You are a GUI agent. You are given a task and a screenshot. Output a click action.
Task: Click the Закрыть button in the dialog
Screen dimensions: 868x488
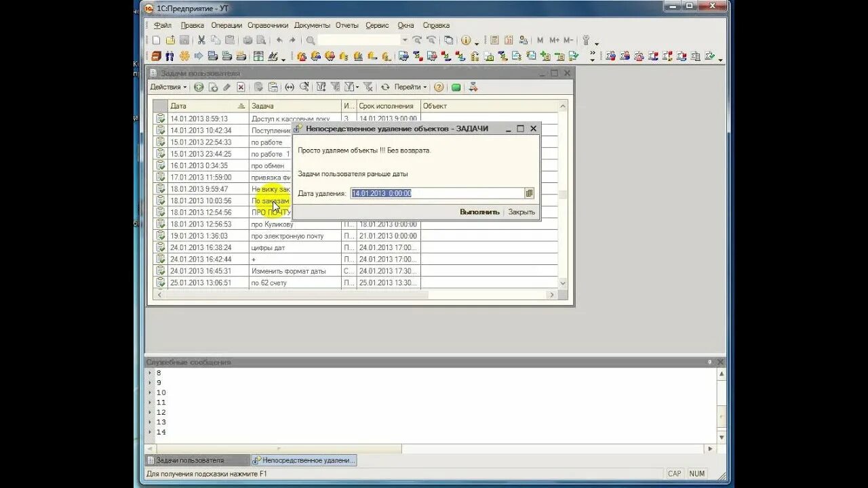[x=521, y=212]
